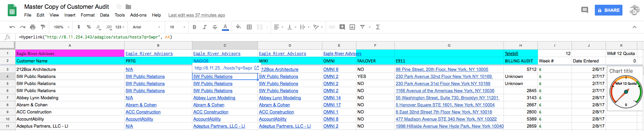This screenshot has height=131, width=644.
Task: Select the FAILOVER cell with YES
Action: pos(375,76)
